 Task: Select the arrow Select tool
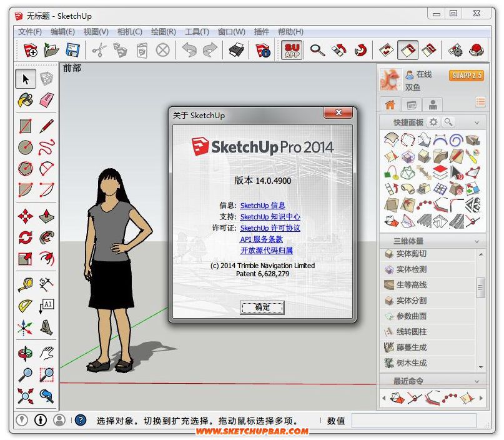click(x=26, y=79)
